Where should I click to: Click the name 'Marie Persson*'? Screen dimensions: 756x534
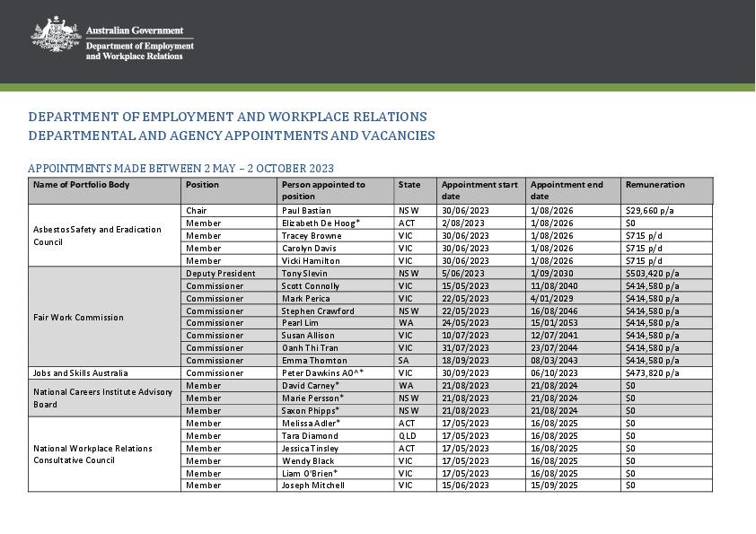[x=312, y=398]
